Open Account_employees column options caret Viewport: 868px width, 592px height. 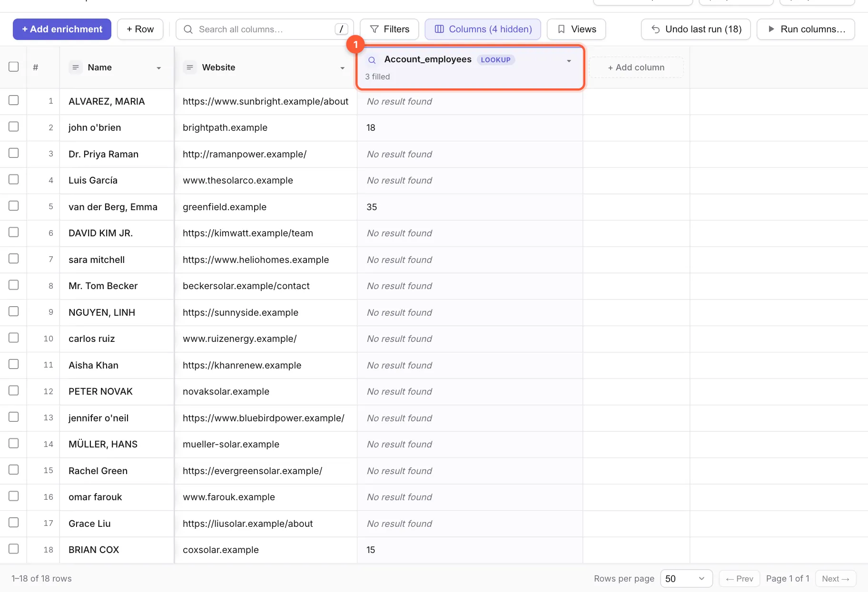[569, 61]
